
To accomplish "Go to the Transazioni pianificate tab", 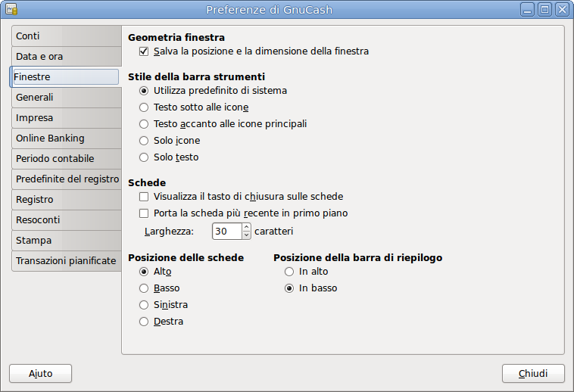I will 66,261.
